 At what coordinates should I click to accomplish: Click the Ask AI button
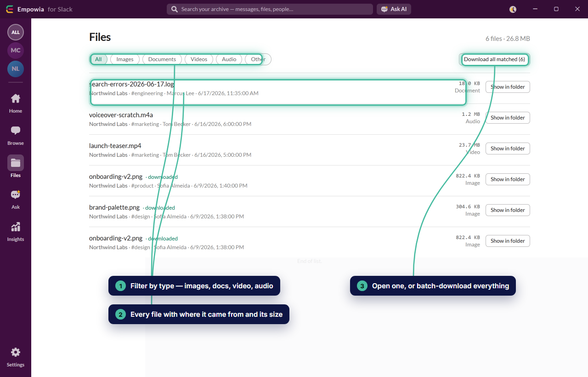point(394,9)
